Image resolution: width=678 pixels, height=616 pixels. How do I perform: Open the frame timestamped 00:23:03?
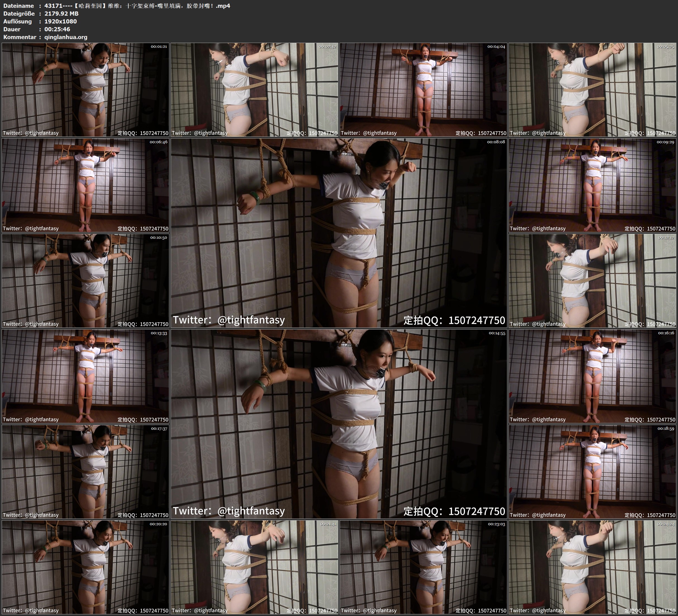[x=424, y=567]
